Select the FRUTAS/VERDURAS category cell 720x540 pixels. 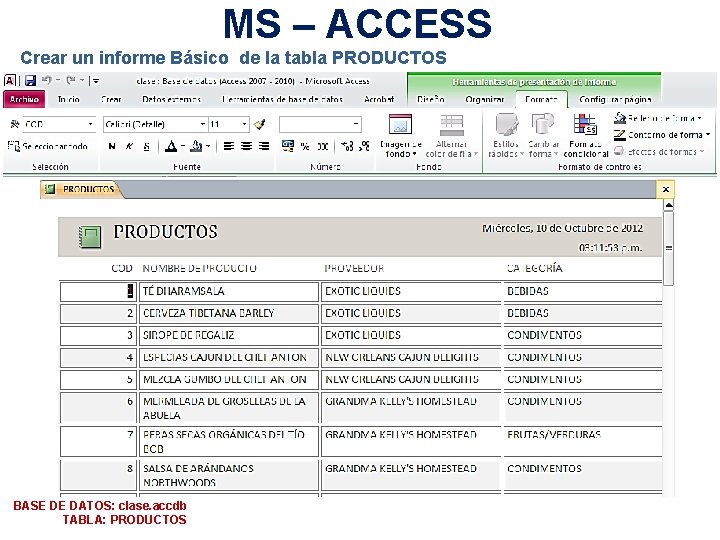(583, 441)
